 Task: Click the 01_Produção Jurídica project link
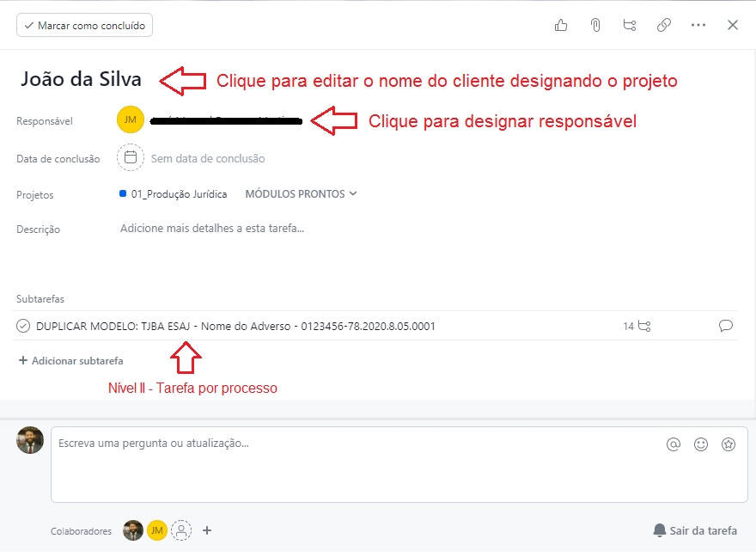(x=179, y=194)
